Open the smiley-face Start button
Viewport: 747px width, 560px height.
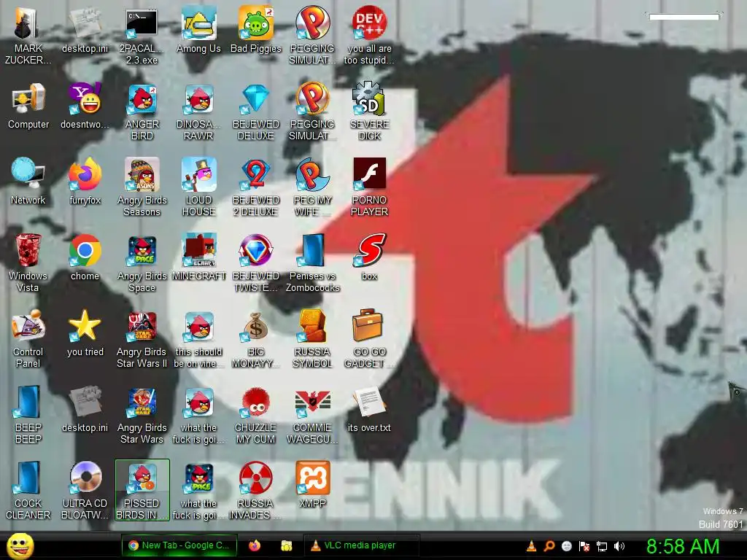pos(20,545)
